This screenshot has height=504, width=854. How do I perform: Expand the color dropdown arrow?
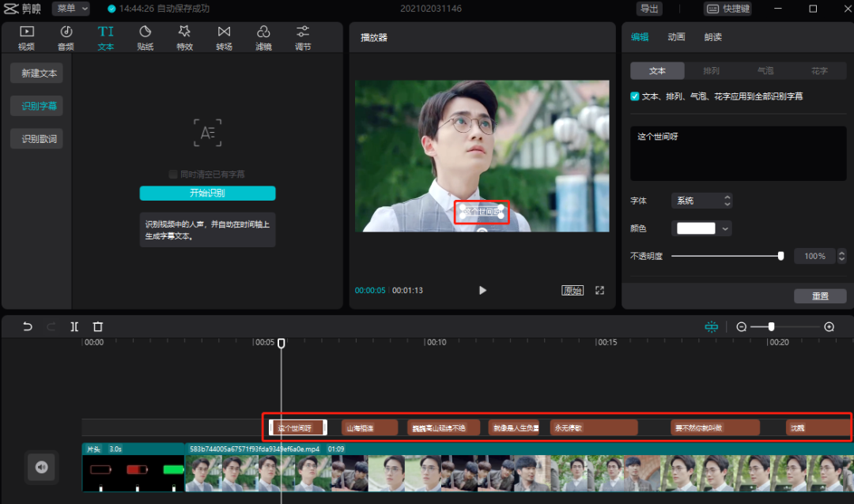tap(725, 229)
